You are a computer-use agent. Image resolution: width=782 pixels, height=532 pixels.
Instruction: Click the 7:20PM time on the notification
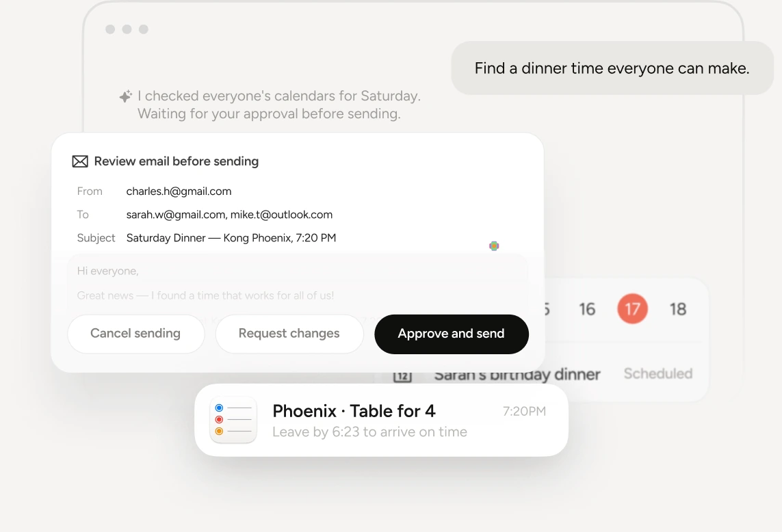coord(524,412)
